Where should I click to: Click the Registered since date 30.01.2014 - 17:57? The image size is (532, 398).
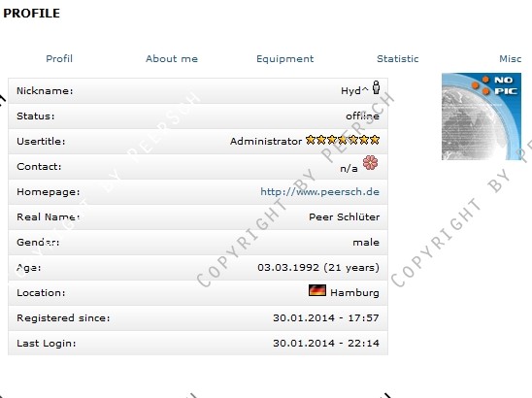click(326, 318)
